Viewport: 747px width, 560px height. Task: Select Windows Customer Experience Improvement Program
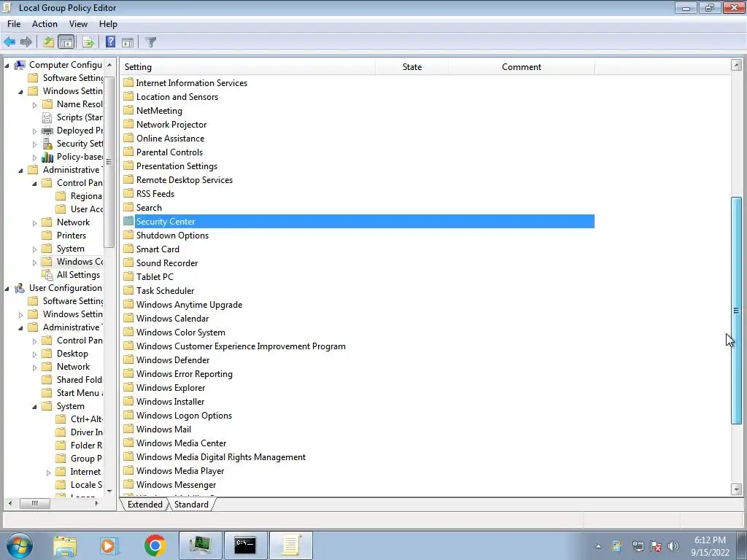click(x=241, y=346)
